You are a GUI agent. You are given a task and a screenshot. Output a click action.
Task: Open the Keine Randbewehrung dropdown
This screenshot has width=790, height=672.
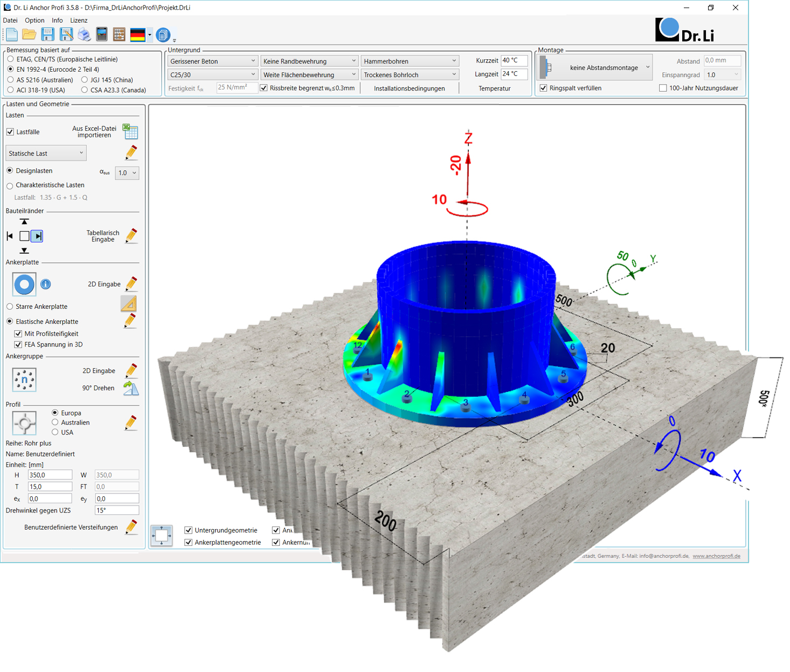click(309, 61)
